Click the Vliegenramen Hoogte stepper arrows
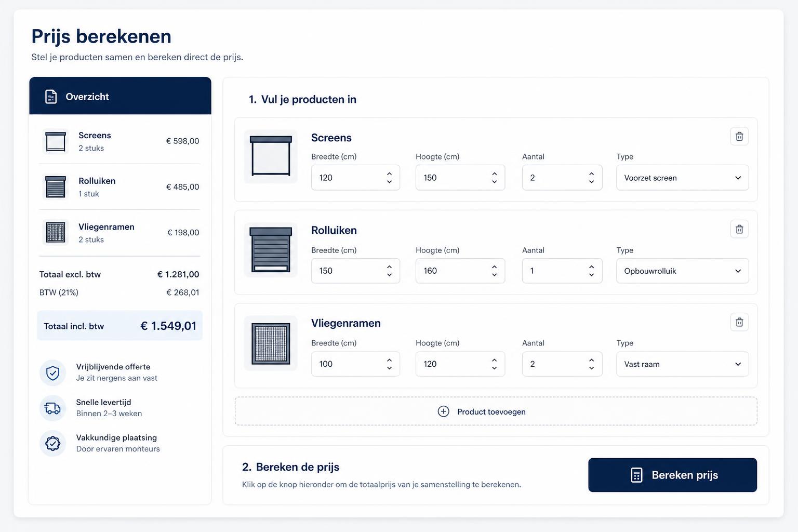 [x=494, y=364]
